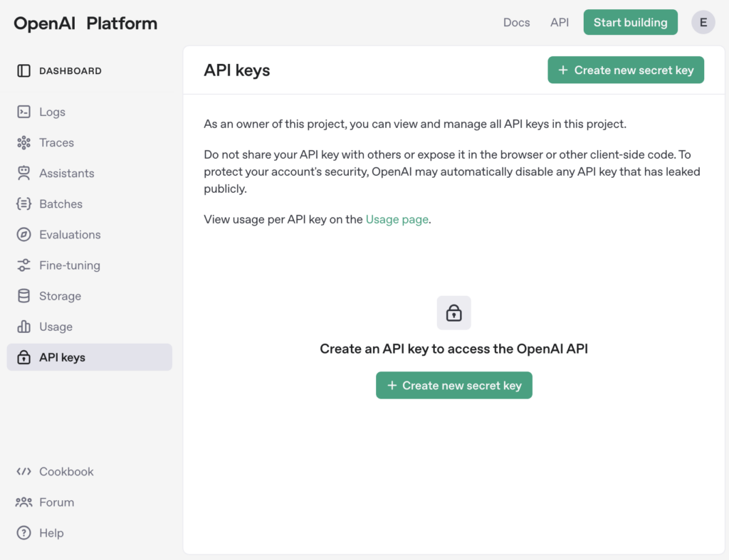Click the Assistants robot icon

tap(23, 174)
